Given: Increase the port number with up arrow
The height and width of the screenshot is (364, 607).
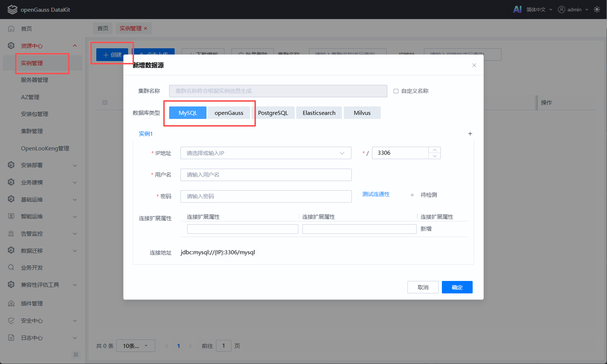Looking at the screenshot, I should tap(435, 150).
